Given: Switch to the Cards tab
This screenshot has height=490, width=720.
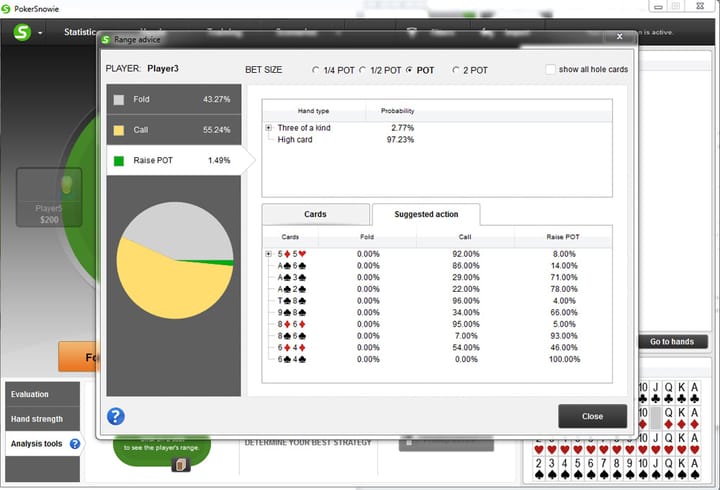Looking at the screenshot, I should coord(315,214).
